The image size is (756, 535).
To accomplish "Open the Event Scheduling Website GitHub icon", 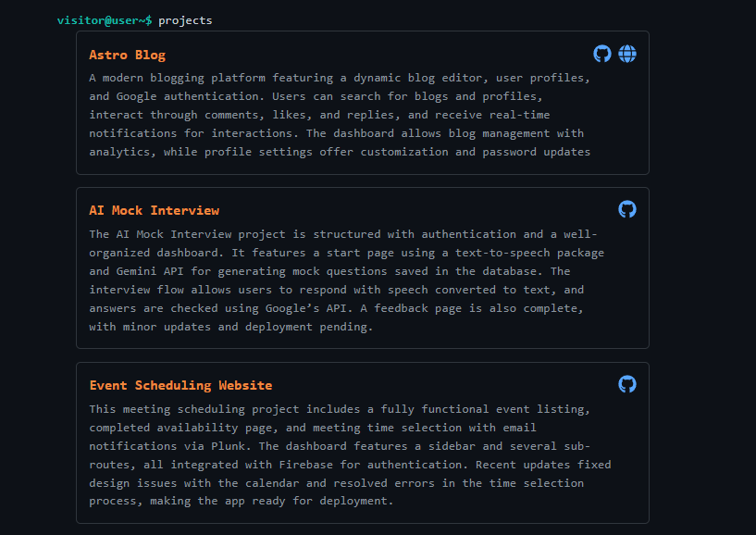I will (x=627, y=384).
